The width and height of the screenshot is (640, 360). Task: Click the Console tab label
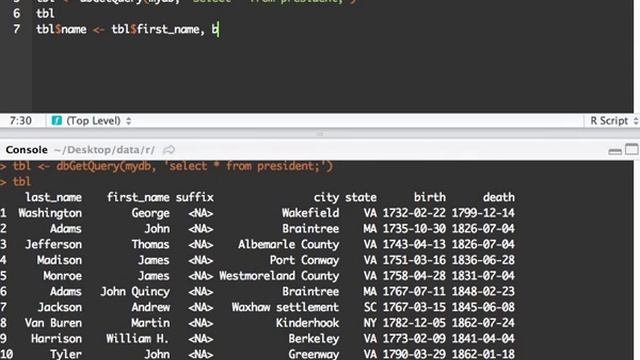click(27, 150)
